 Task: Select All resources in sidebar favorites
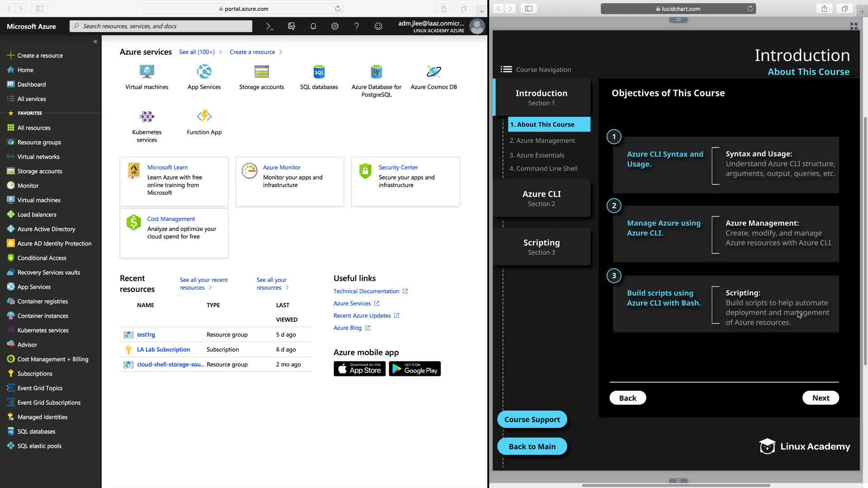tap(34, 128)
